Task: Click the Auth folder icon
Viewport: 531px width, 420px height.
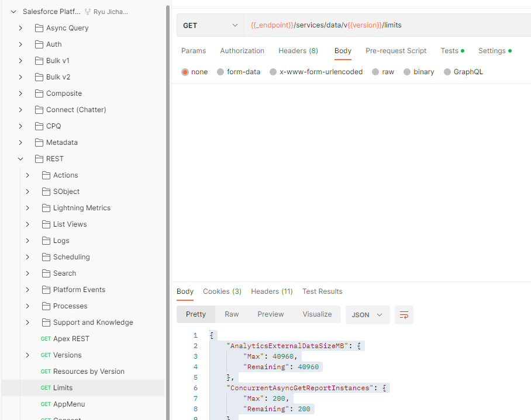Action: tap(39, 44)
